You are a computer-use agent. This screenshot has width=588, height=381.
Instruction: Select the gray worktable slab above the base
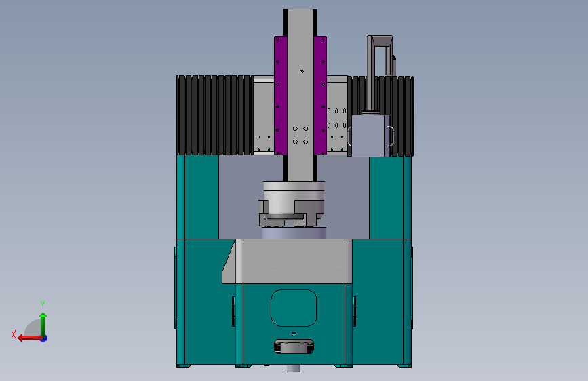coord(288,262)
